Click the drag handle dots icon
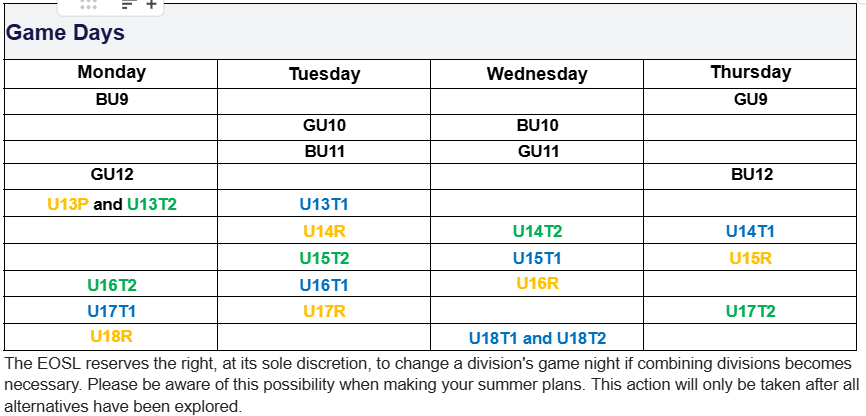 click(x=88, y=5)
